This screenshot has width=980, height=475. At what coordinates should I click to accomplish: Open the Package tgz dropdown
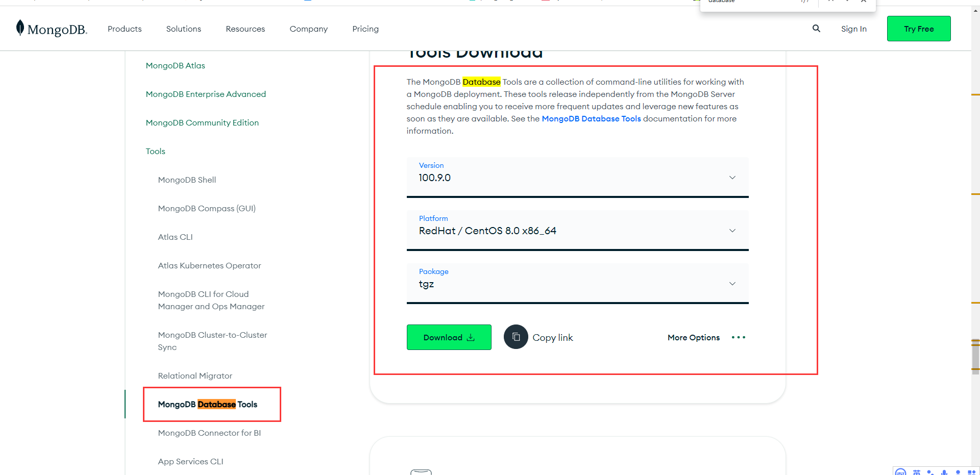pyautogui.click(x=578, y=283)
